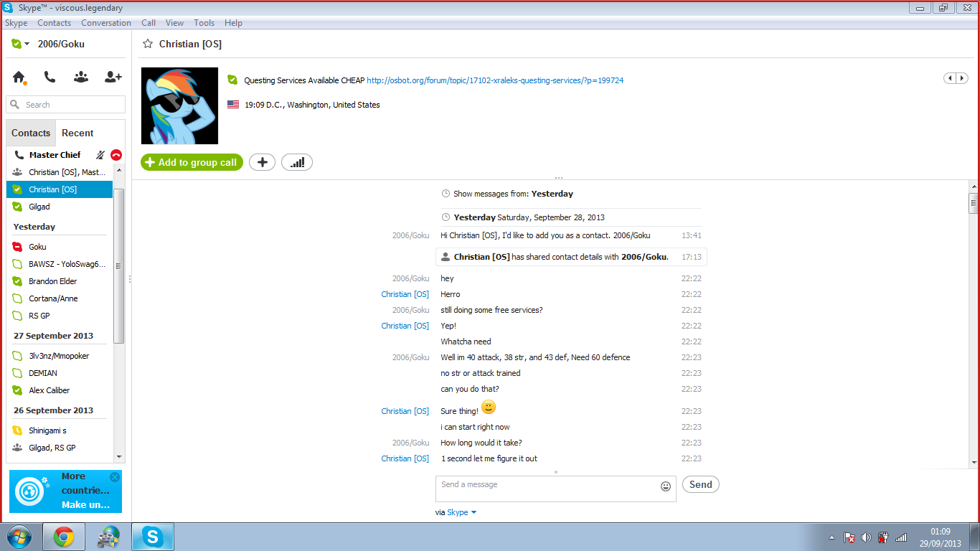Switch to the Contacts tab

[x=31, y=133]
